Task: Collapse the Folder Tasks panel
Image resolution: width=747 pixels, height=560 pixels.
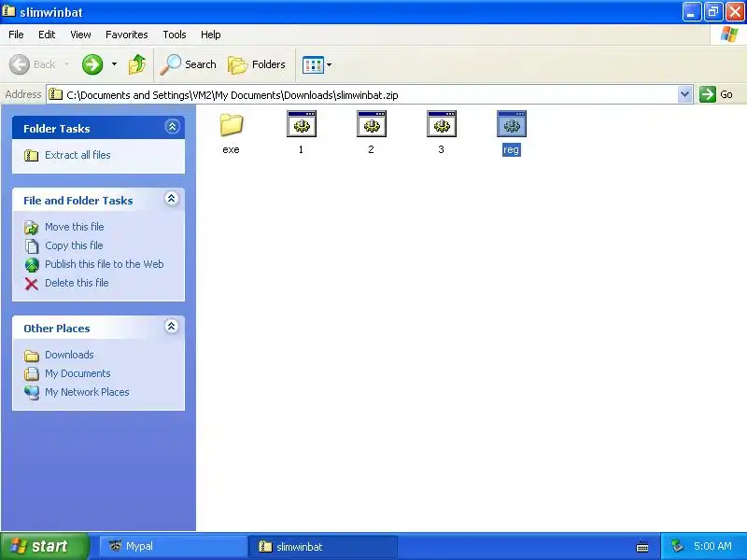Action: tap(172, 127)
